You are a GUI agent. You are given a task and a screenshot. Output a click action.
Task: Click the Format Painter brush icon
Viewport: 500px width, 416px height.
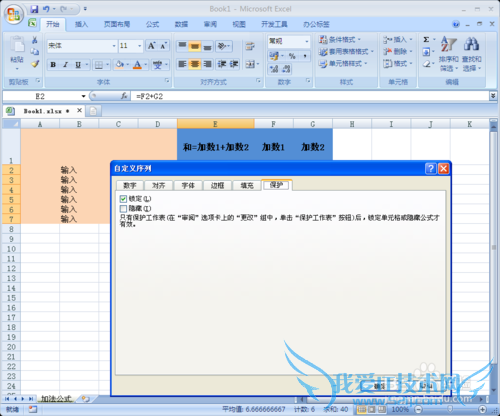(x=35, y=64)
